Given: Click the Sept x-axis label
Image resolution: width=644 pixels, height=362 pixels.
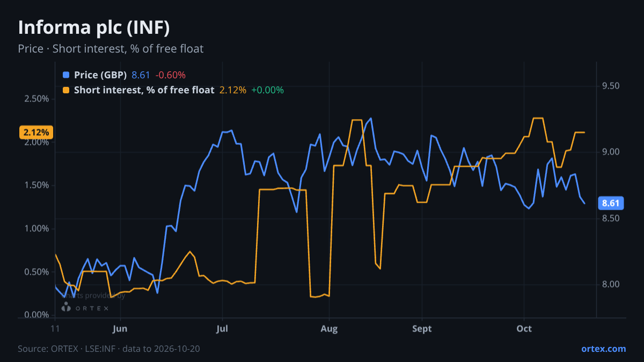Looking at the screenshot, I should pyautogui.click(x=422, y=329).
